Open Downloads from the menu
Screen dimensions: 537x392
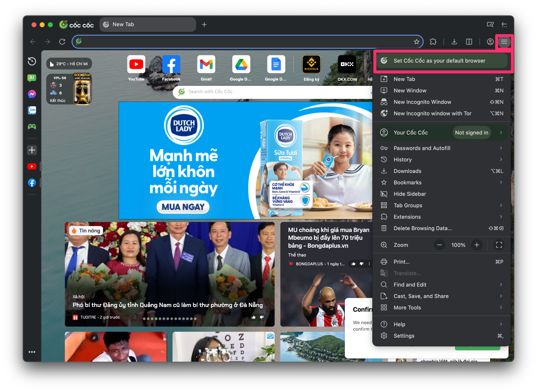pyautogui.click(x=441, y=171)
